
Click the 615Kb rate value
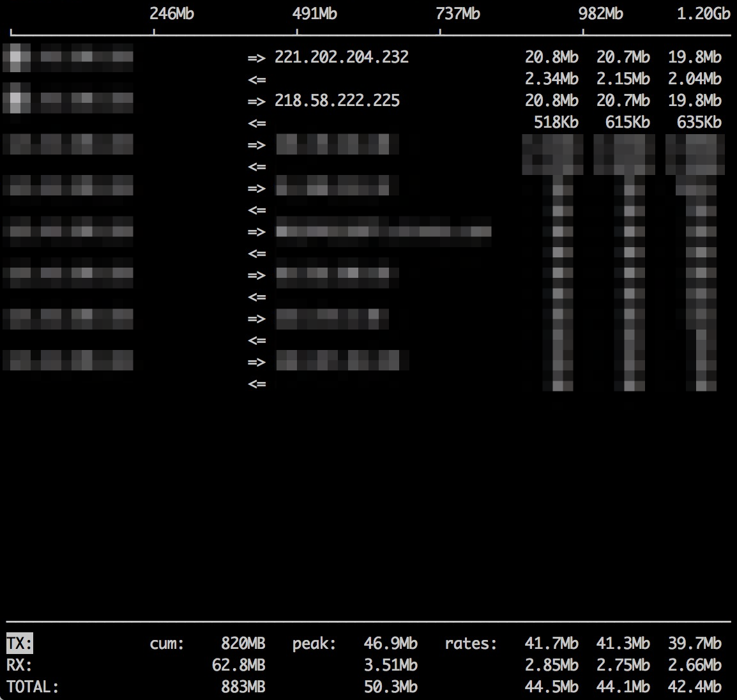point(628,122)
